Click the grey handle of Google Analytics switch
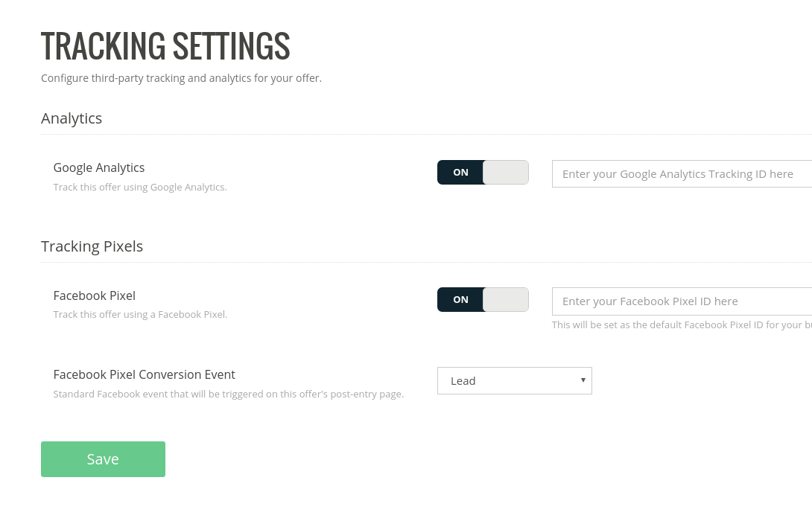Screen dimensions: 812x521 point(505,172)
